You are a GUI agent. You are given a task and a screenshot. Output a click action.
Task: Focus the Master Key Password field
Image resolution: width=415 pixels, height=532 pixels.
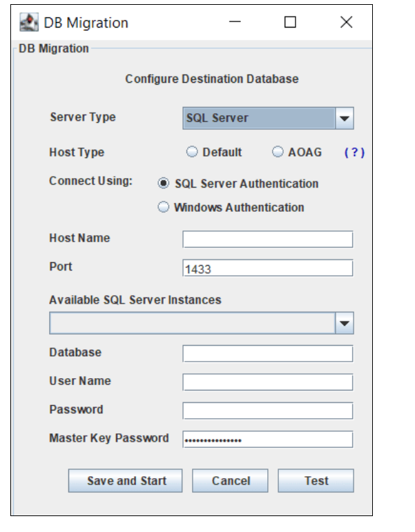click(x=267, y=440)
